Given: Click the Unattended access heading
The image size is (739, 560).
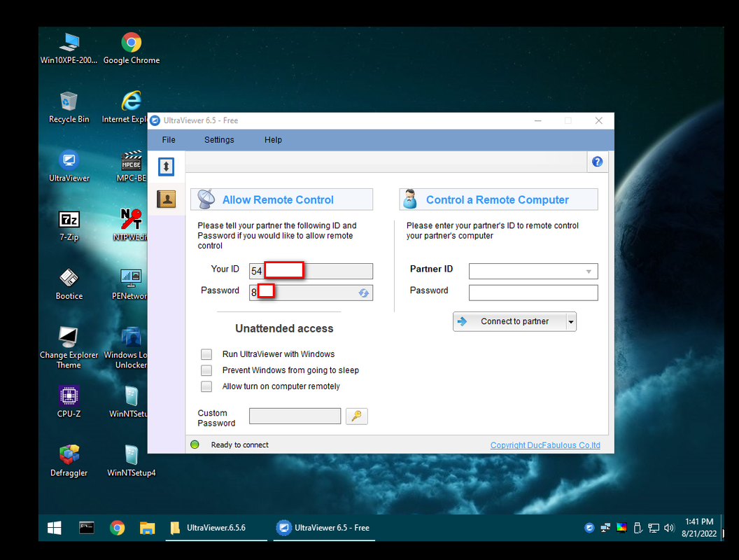Looking at the screenshot, I should click(284, 328).
